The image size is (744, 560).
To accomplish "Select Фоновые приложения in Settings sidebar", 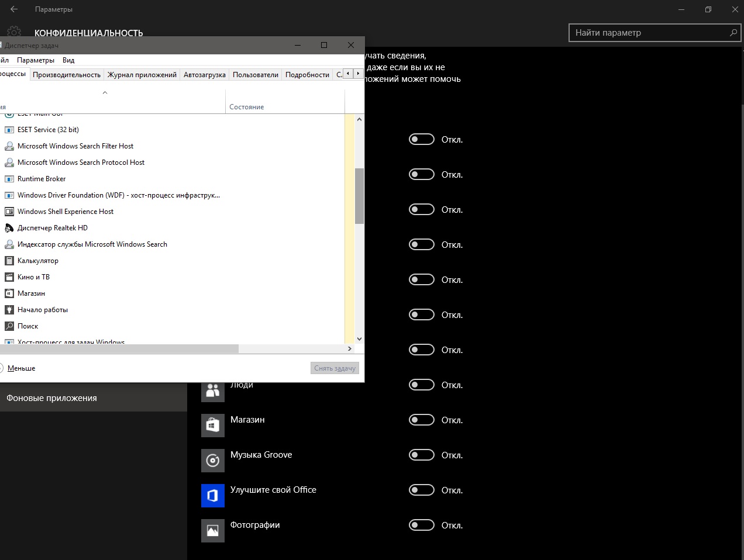I will coord(94,398).
